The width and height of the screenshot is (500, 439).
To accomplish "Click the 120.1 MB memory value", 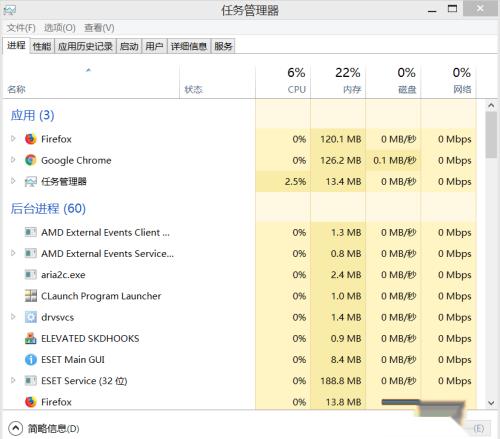I will click(x=341, y=139).
